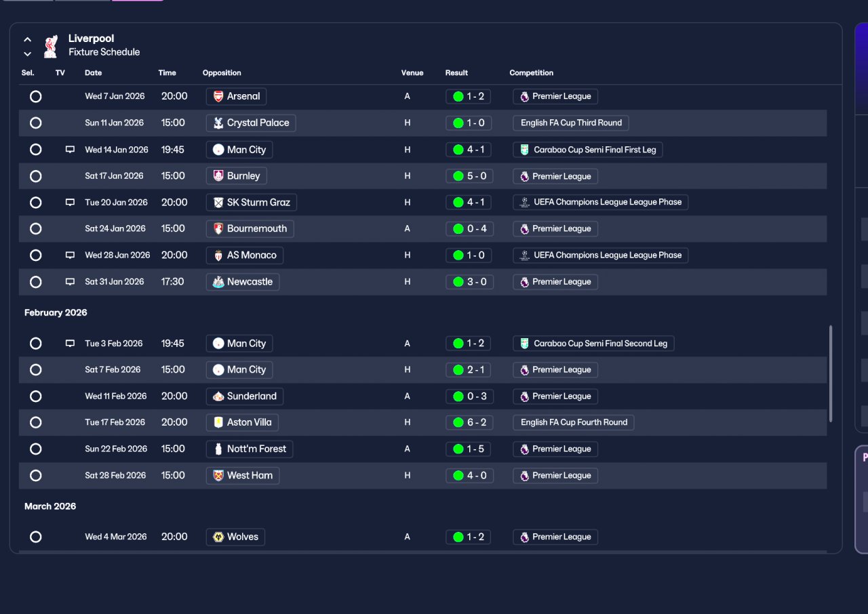Click the green result dot for the Burnley 5-0 match
The width and height of the screenshot is (868, 614).
click(458, 176)
